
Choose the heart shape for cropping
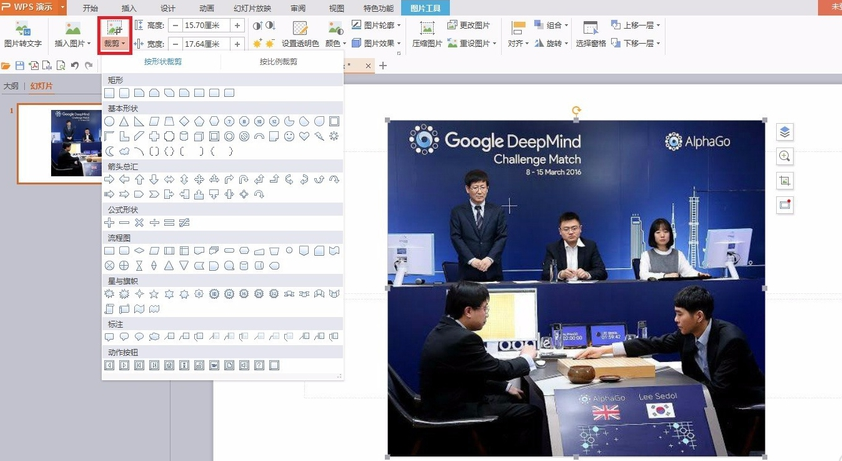[304, 136]
